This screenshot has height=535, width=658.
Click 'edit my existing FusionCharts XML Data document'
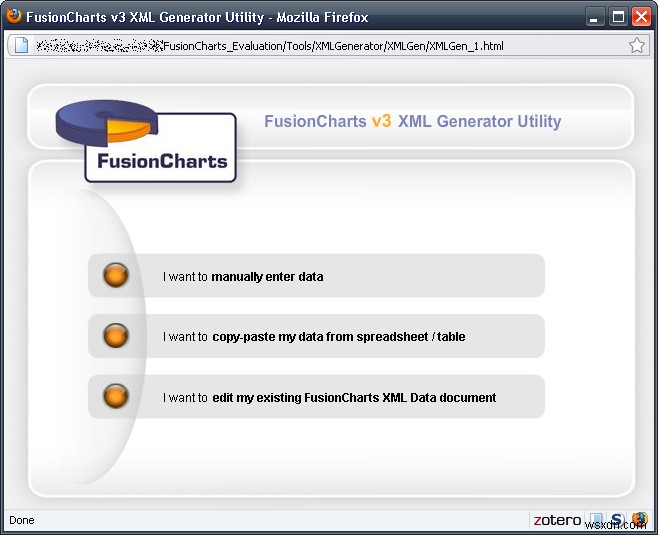click(x=354, y=397)
